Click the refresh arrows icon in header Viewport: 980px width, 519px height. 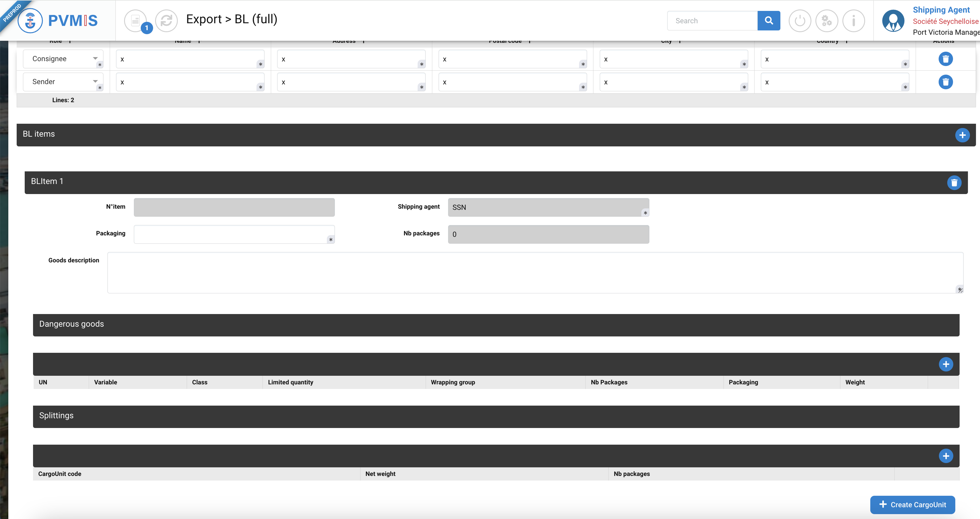coord(166,21)
